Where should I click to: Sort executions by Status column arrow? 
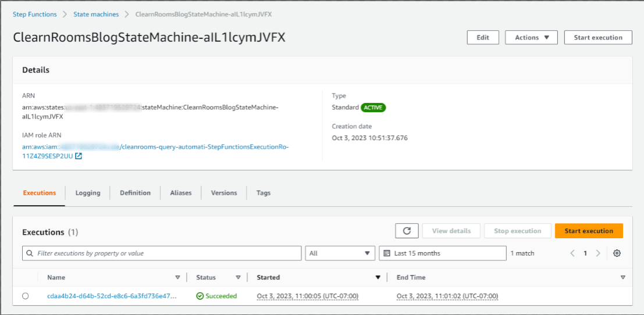click(x=238, y=277)
